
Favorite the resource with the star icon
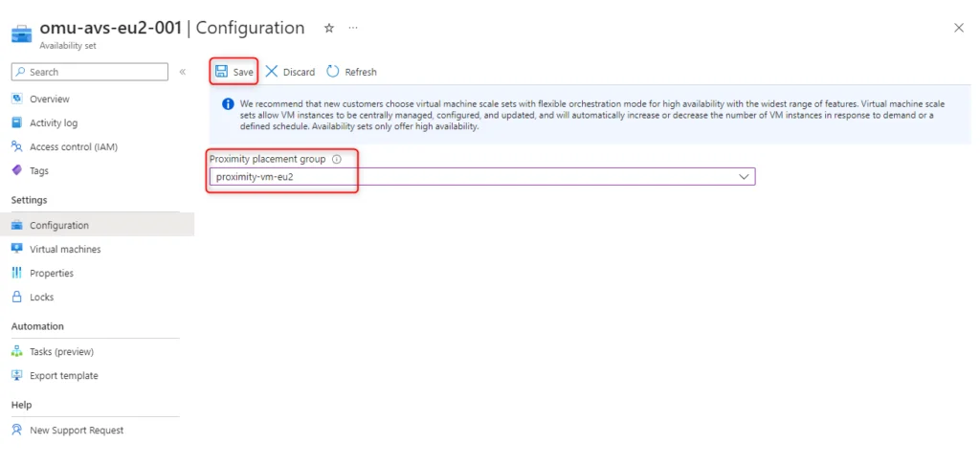point(329,28)
